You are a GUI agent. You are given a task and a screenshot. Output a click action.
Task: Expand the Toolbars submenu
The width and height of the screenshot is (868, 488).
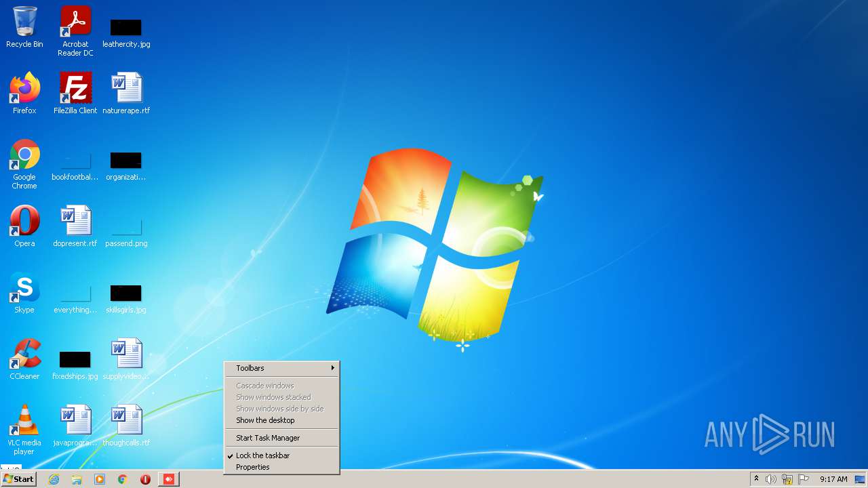pos(281,368)
